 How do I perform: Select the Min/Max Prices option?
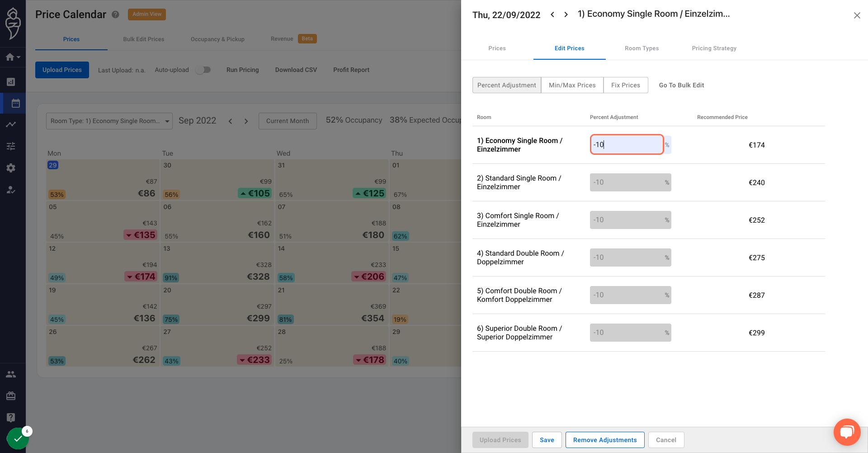click(x=572, y=85)
